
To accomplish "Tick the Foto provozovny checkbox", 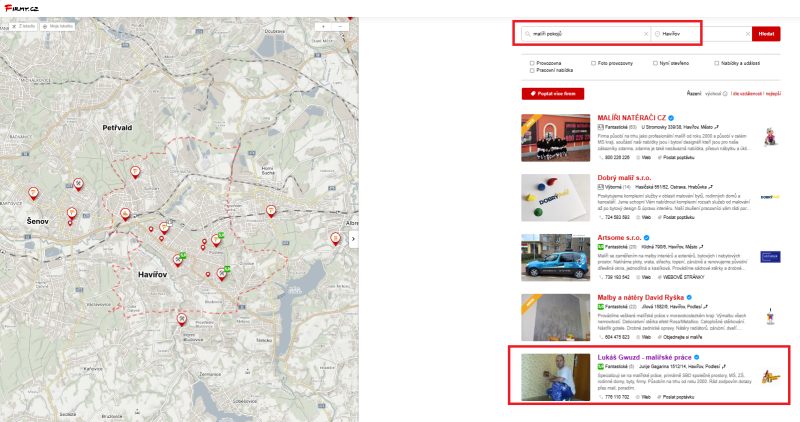I will click(x=593, y=63).
